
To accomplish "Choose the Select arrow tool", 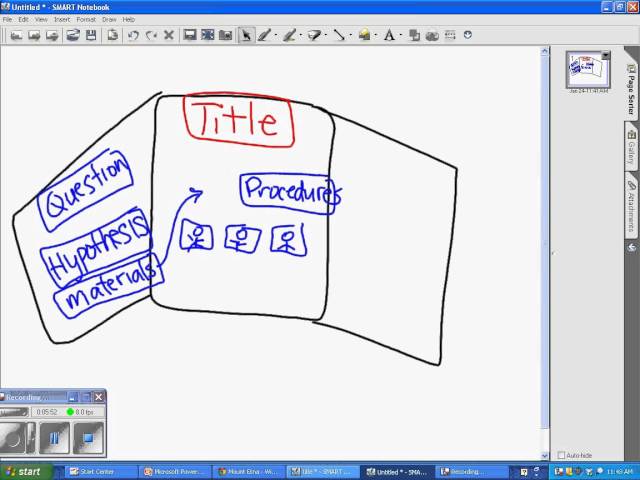I will click(x=246, y=36).
